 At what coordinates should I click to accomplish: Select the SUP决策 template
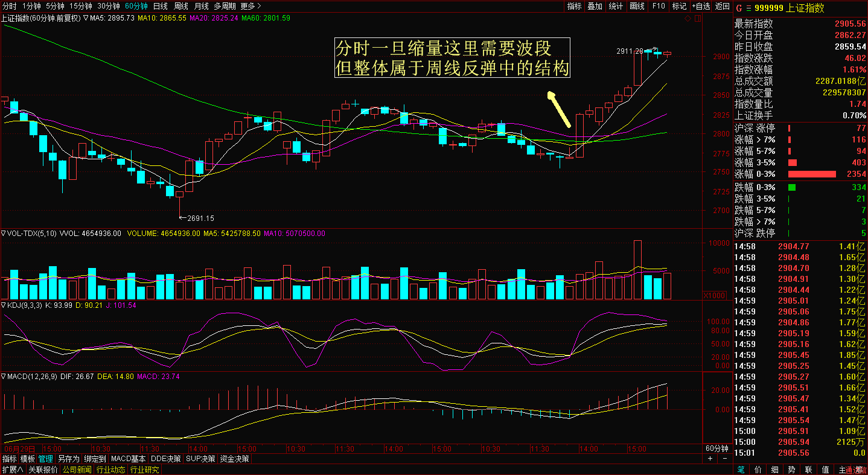pyautogui.click(x=200, y=459)
